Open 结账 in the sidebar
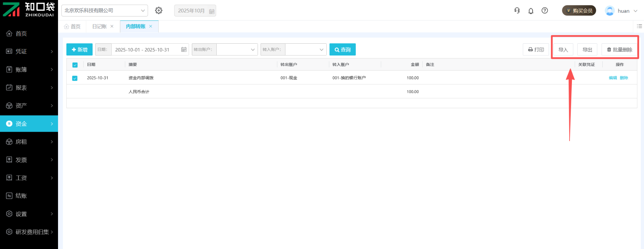The width and height of the screenshot is (644, 249). point(21,196)
